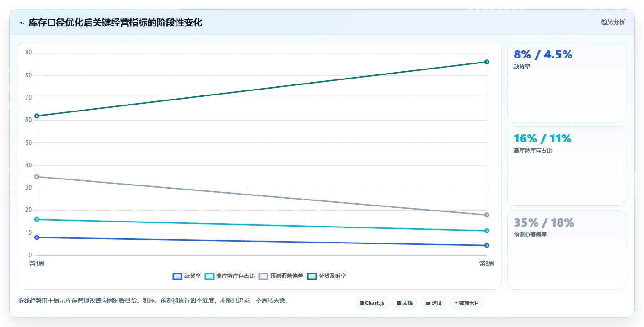Click 补货及时率 data point at 第8周
The image size is (644, 327).
[487, 62]
